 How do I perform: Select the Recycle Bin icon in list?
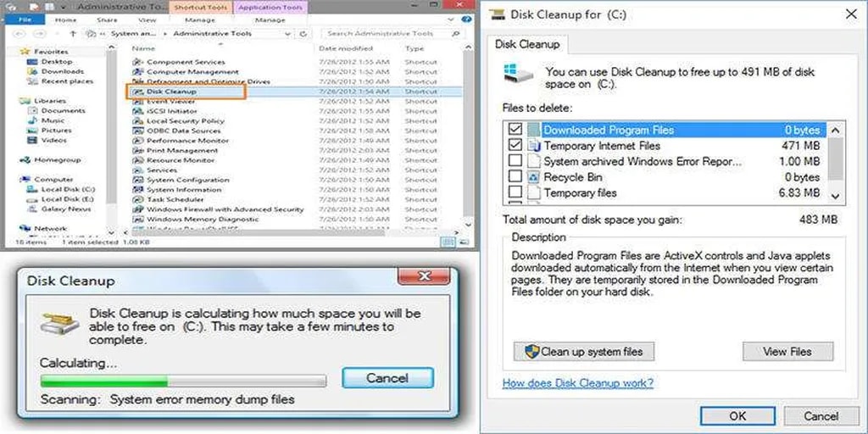533,177
